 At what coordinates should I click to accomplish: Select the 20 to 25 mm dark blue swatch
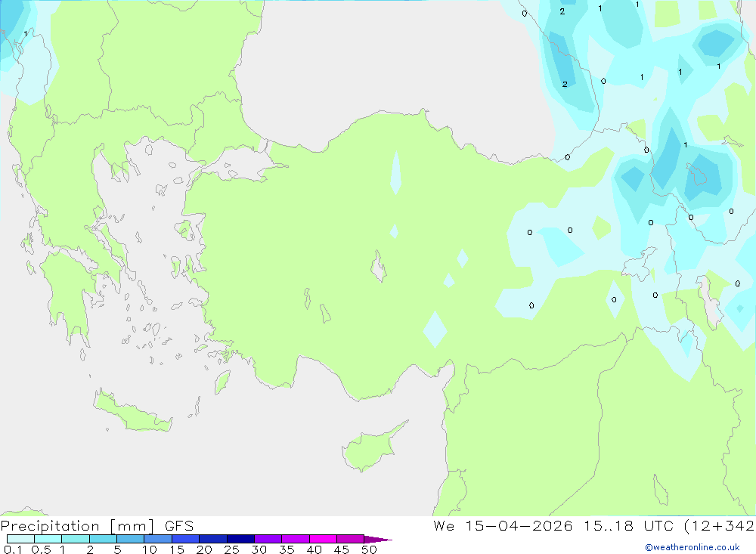213,539
